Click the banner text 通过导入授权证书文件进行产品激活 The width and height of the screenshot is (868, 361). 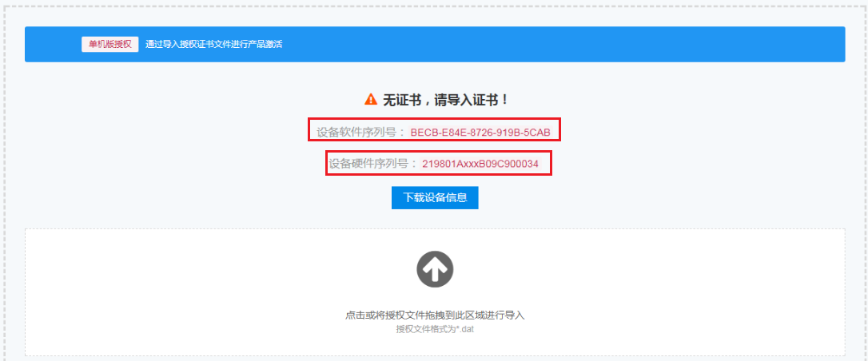213,44
